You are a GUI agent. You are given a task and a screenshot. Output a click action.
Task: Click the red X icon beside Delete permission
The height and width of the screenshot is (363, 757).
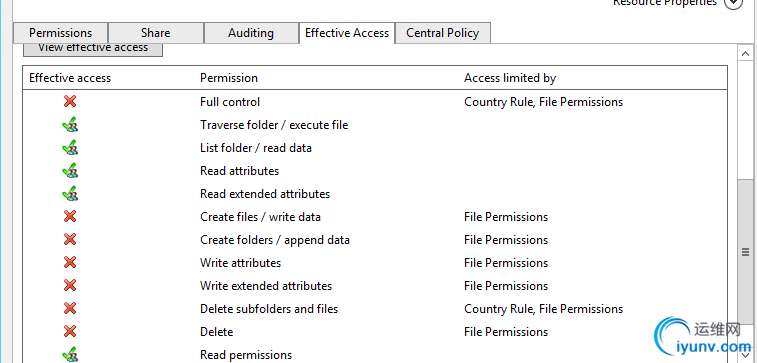pos(70,332)
